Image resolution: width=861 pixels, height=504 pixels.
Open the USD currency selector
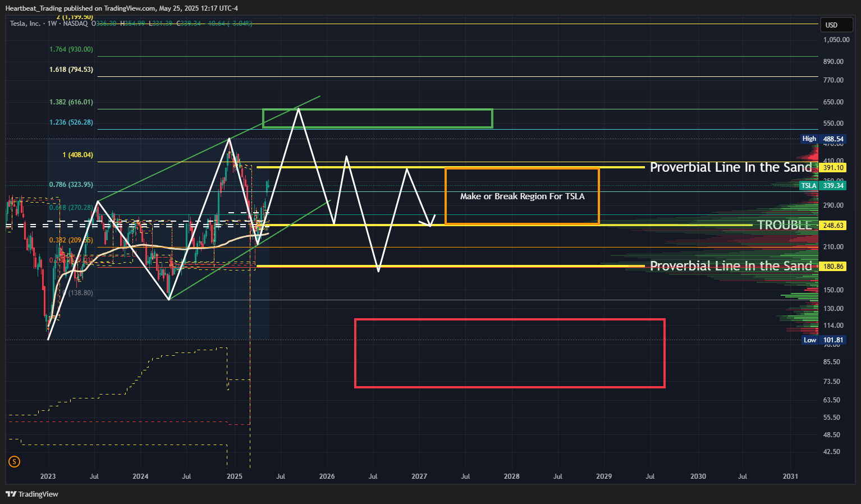[x=837, y=25]
